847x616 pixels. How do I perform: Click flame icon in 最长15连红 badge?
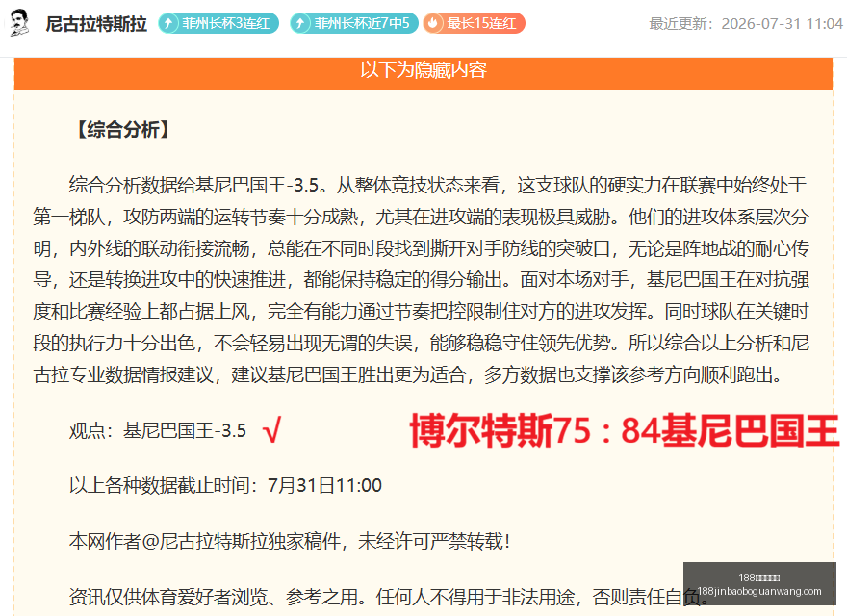(x=433, y=23)
